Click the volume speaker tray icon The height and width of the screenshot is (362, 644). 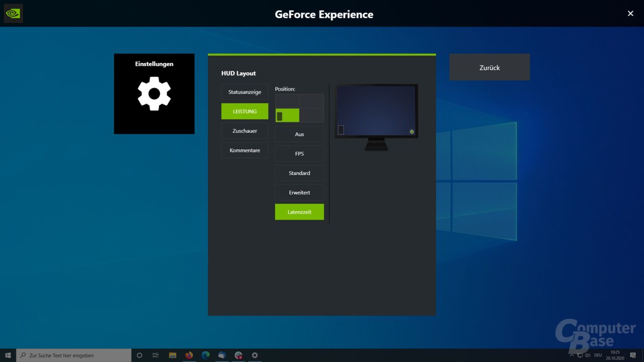[588, 355]
